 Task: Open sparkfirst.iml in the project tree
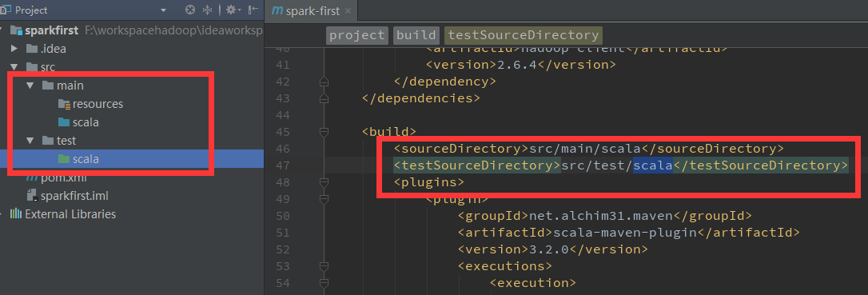coord(74,196)
